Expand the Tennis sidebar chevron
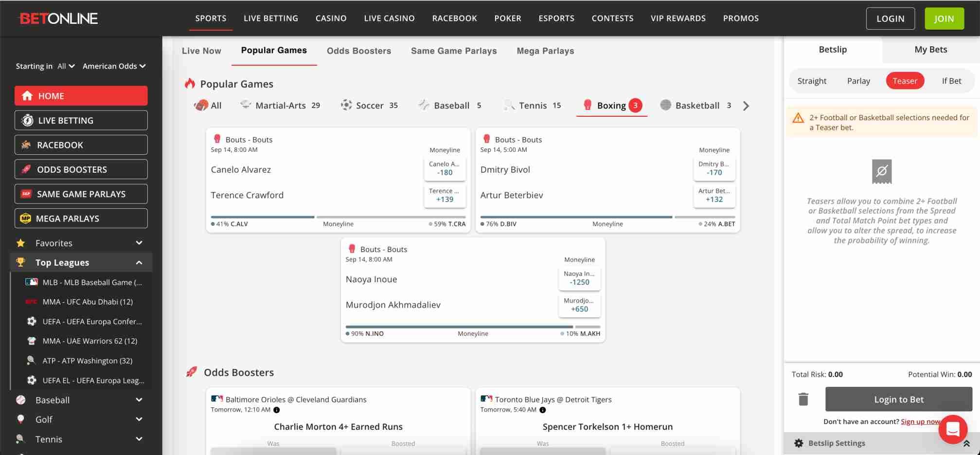Image resolution: width=980 pixels, height=455 pixels. [139, 439]
